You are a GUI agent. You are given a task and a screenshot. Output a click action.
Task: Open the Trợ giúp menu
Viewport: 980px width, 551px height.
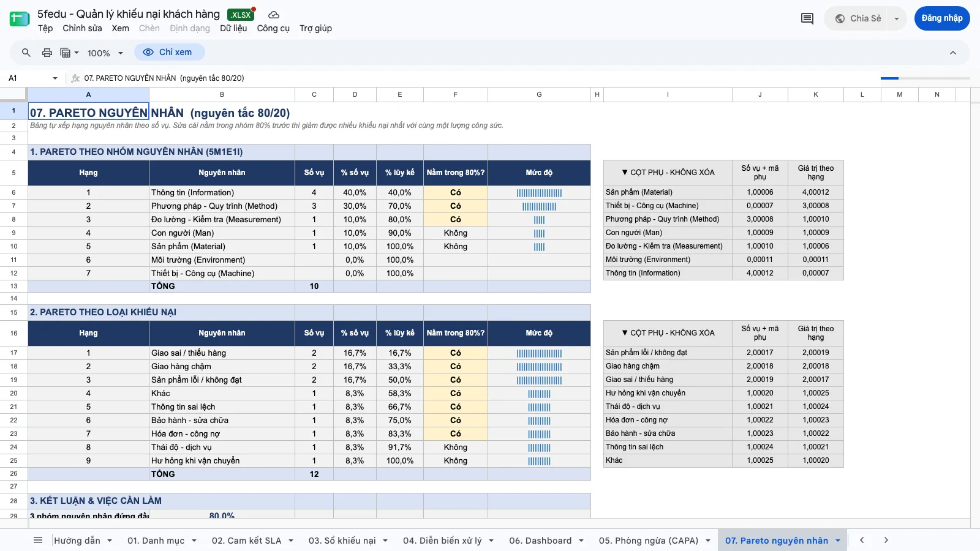315,28
